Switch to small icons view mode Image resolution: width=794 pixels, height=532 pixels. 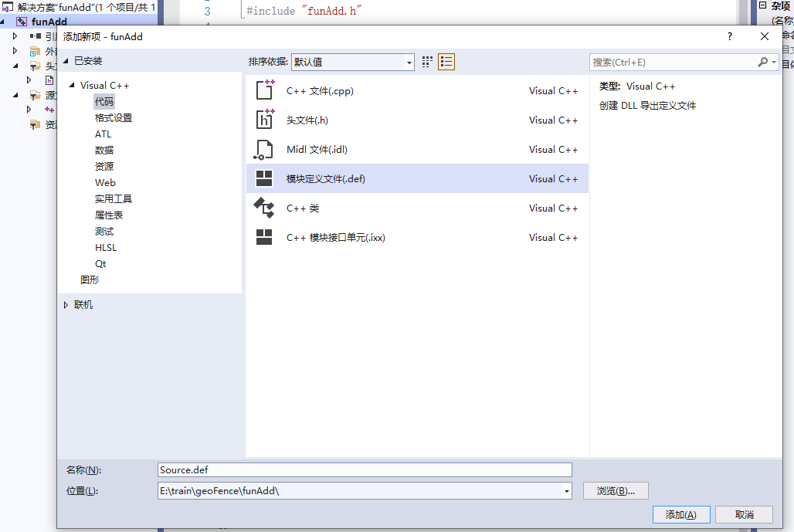[x=426, y=61]
